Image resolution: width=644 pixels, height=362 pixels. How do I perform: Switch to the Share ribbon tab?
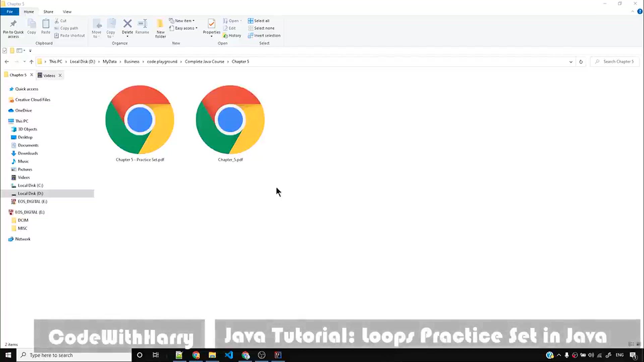click(48, 12)
